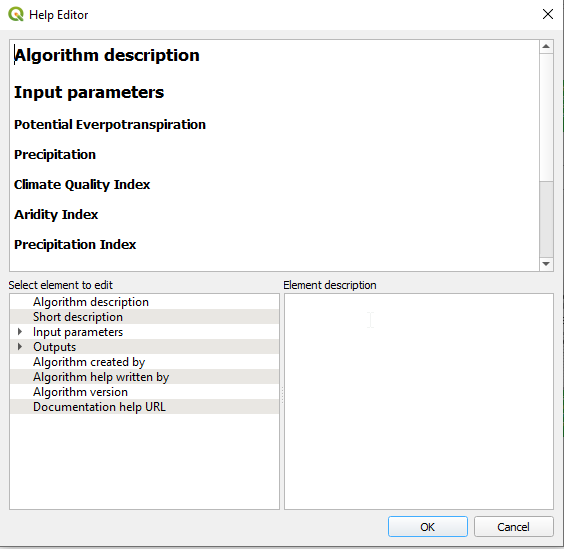Click the QGIS logo icon in title bar

click(15, 14)
